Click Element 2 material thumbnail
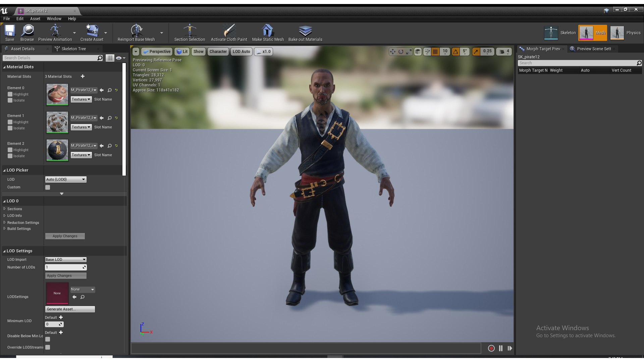This screenshot has height=362, width=644. (x=57, y=150)
